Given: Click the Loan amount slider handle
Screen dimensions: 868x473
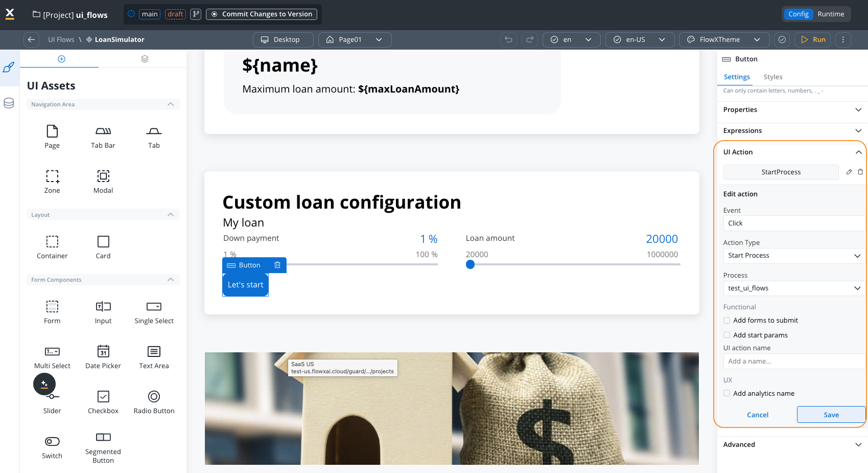Looking at the screenshot, I should point(470,264).
